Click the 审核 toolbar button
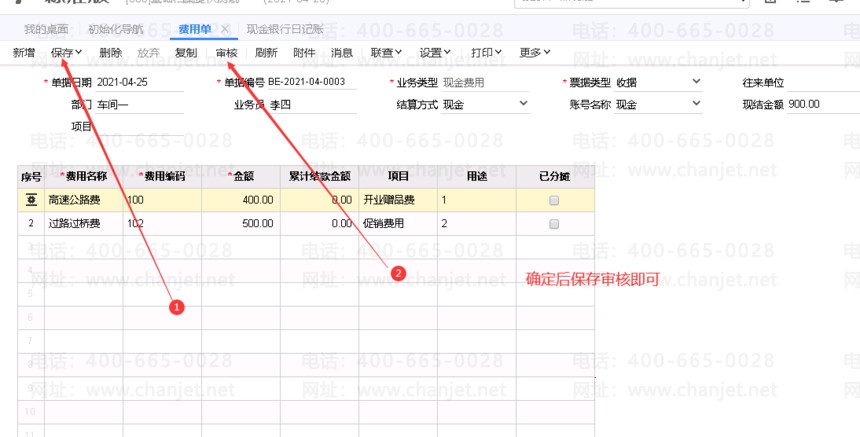Viewport: 860px width, 437px height. pos(227,53)
